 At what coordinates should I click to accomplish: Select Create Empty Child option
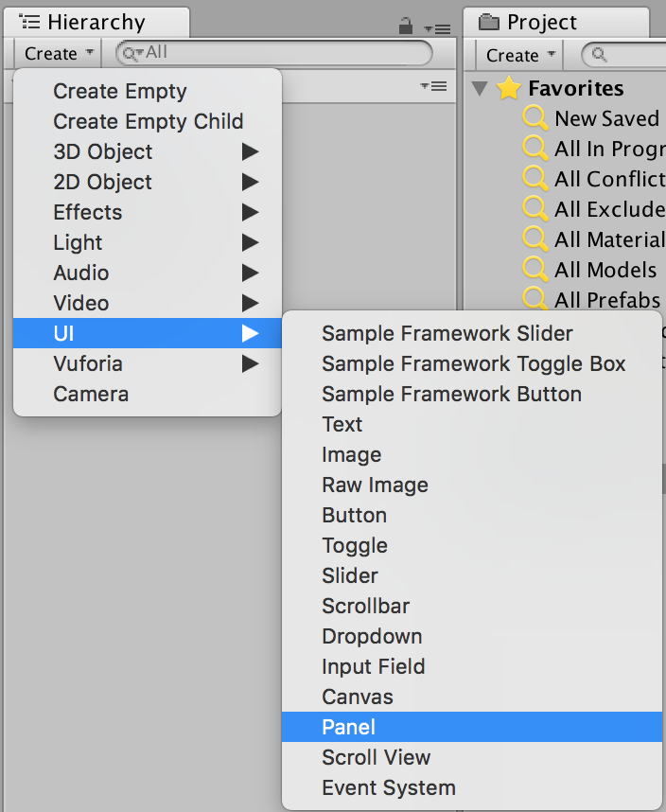point(148,121)
